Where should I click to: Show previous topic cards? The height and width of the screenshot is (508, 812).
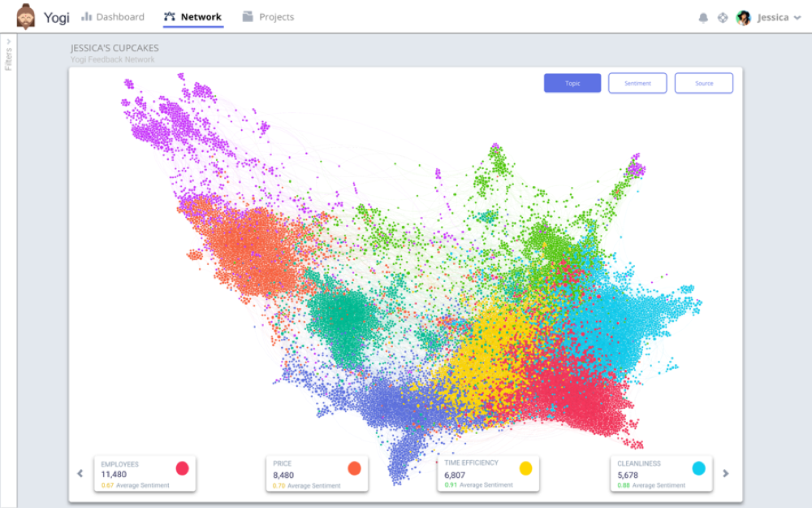[80, 473]
